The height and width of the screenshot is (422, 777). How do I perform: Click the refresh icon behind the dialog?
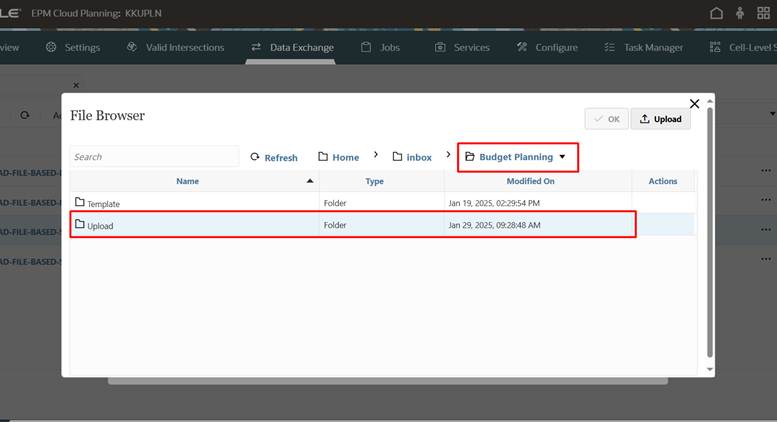click(x=25, y=116)
